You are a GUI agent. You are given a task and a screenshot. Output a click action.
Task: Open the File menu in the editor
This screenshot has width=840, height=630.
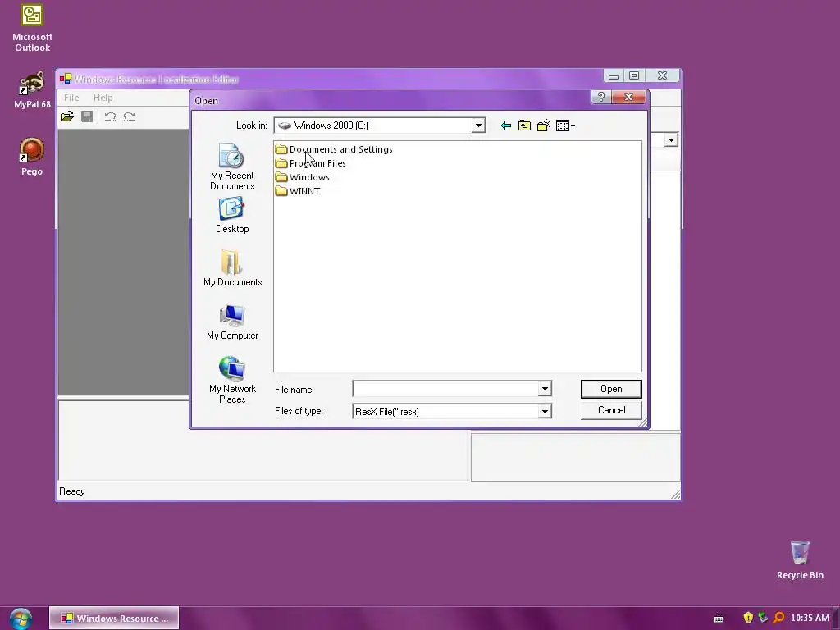tap(71, 98)
